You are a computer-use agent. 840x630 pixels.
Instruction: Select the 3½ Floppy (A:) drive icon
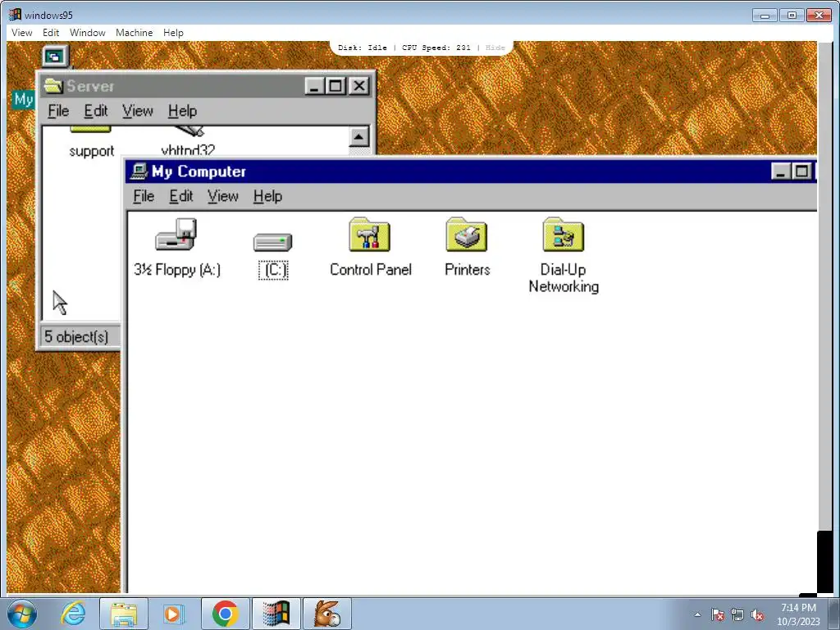tap(177, 235)
